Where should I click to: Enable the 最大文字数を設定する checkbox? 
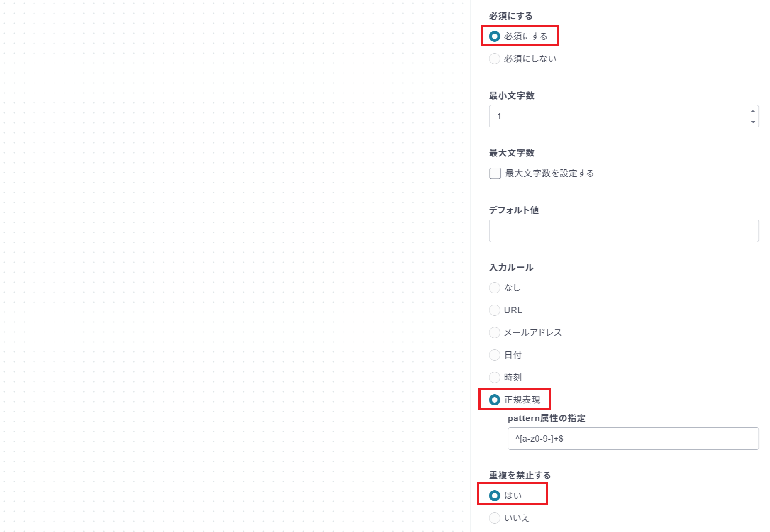pyautogui.click(x=495, y=173)
